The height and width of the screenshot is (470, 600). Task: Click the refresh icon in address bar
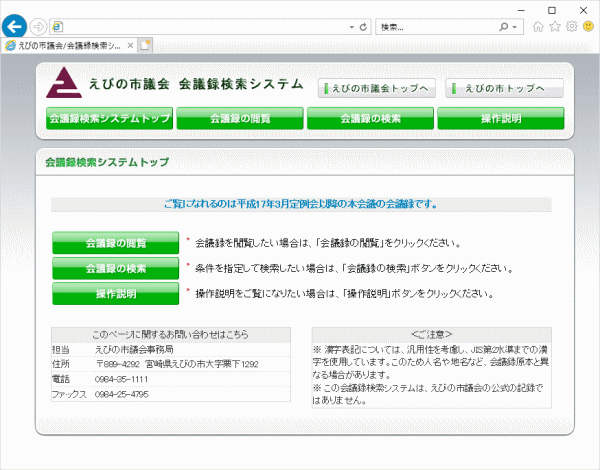coord(363,27)
